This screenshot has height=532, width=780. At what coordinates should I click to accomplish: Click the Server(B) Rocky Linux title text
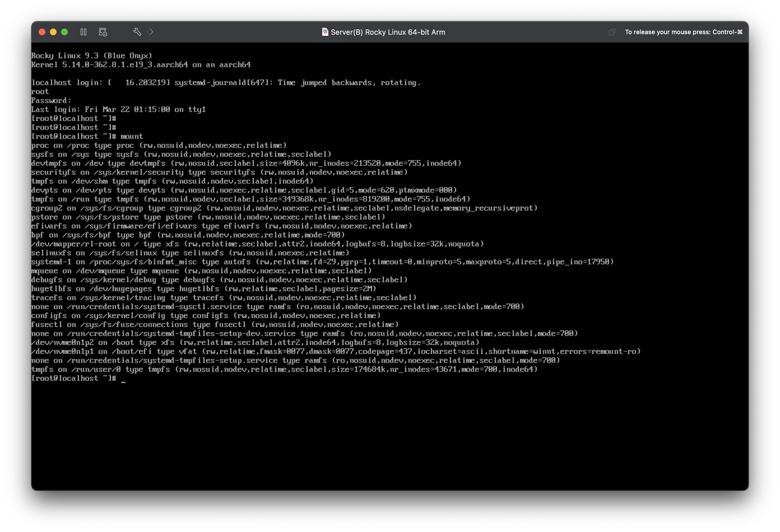pos(388,32)
